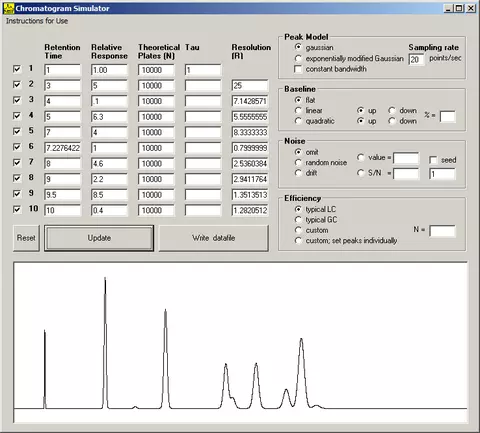This screenshot has width=480, height=433.
Task: Disable the peak 6 checkbox
Action: coord(17,147)
